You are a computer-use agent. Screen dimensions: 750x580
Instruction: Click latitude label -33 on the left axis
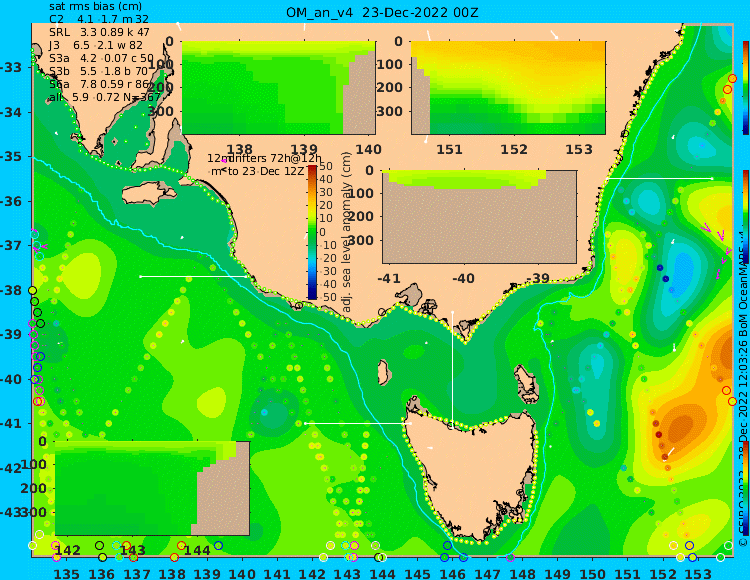[11, 67]
